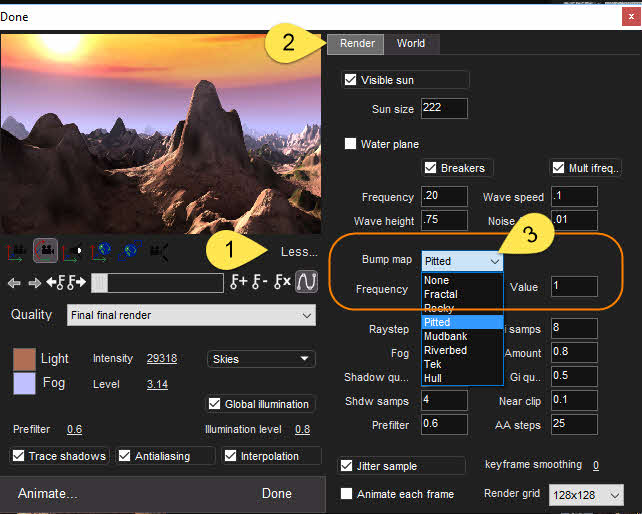Select the camera orbit mode icon
Screen dimensions: 642x514
(x=44, y=251)
